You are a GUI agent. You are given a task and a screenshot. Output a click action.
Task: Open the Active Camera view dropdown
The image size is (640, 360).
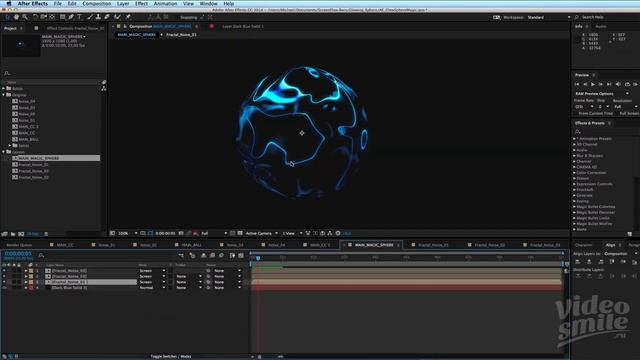click(x=262, y=233)
